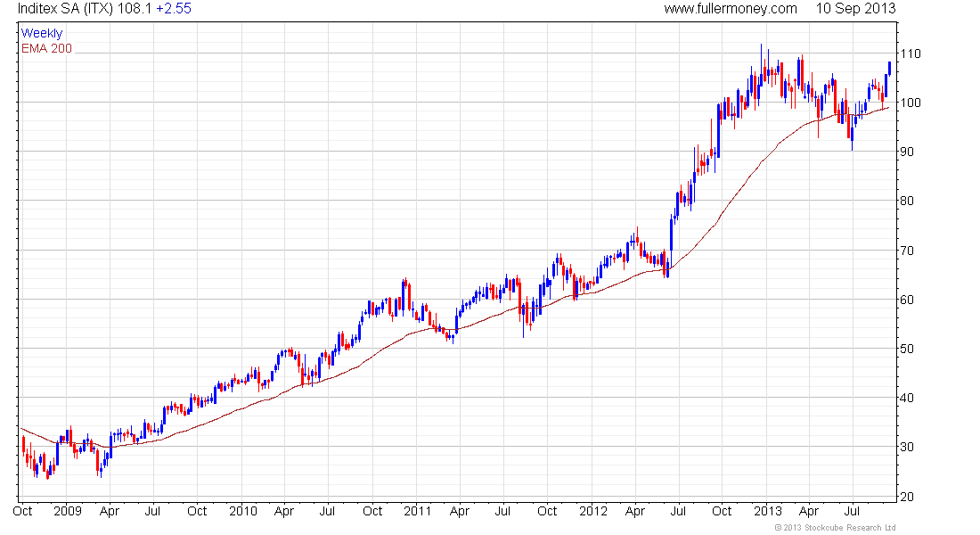Click the Stockcube Research Ltd copyright notice
The width and height of the screenshot is (980, 535).
[835, 528]
